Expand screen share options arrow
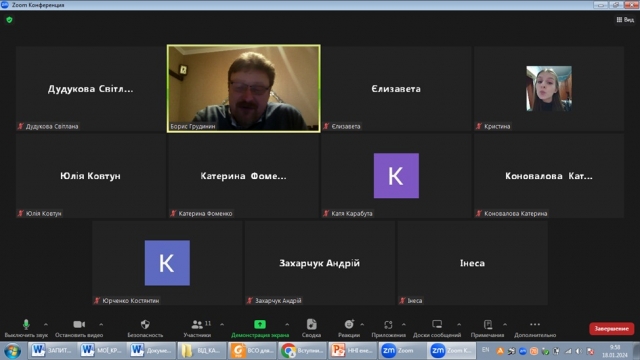This screenshot has width=640, height=360. click(x=287, y=324)
